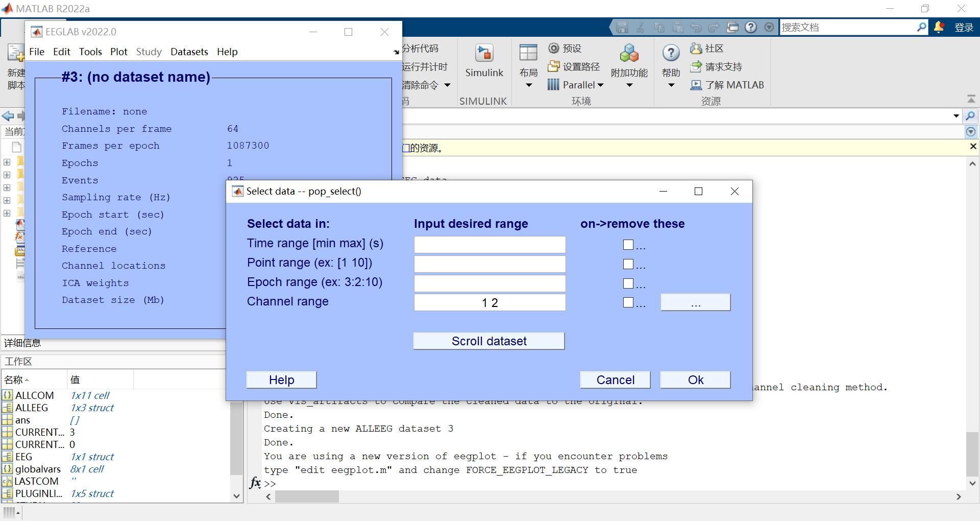Open the EEGLAB Datasets menu
This screenshot has height=521, width=980.
pyautogui.click(x=189, y=52)
